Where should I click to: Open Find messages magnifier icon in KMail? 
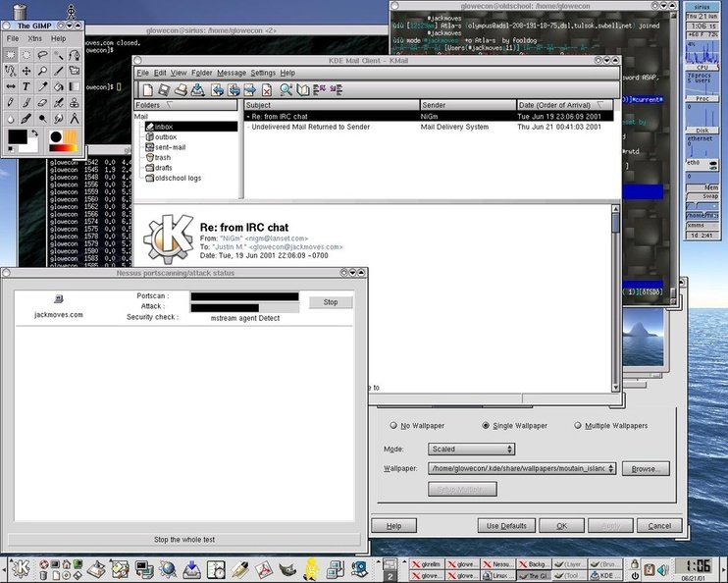[x=286, y=89]
